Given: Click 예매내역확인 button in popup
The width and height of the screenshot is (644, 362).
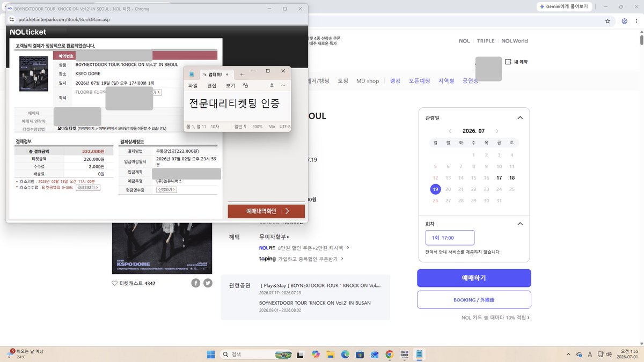Looking at the screenshot, I should tap(266, 211).
